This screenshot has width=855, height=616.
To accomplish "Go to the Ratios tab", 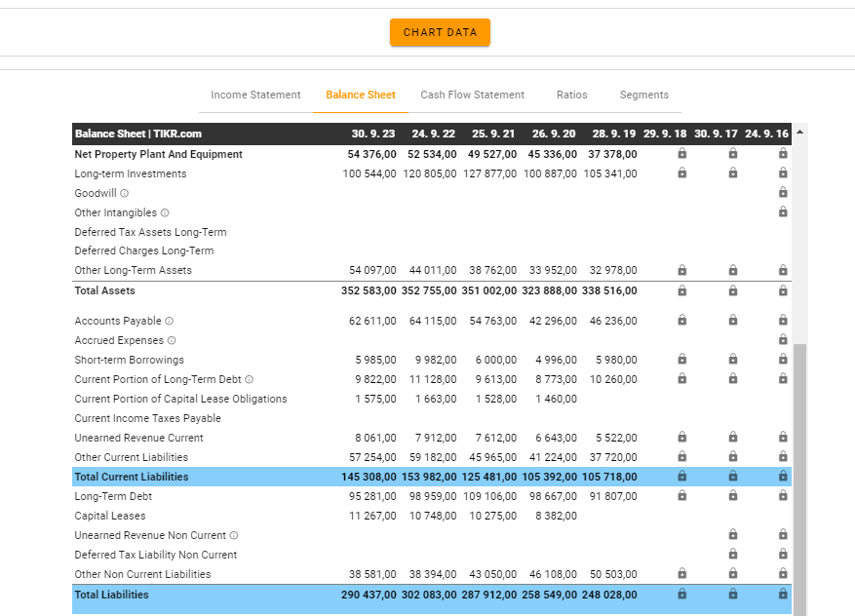I will (x=571, y=95).
